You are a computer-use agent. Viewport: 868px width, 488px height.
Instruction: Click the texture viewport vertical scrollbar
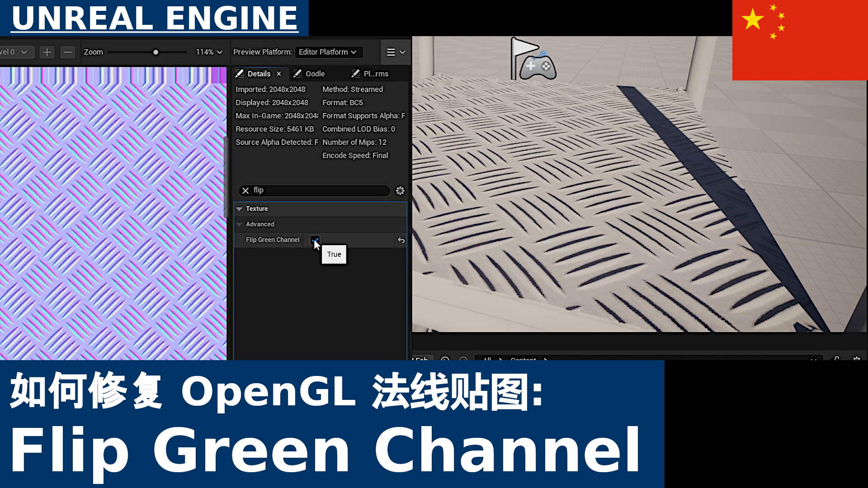[x=226, y=176]
